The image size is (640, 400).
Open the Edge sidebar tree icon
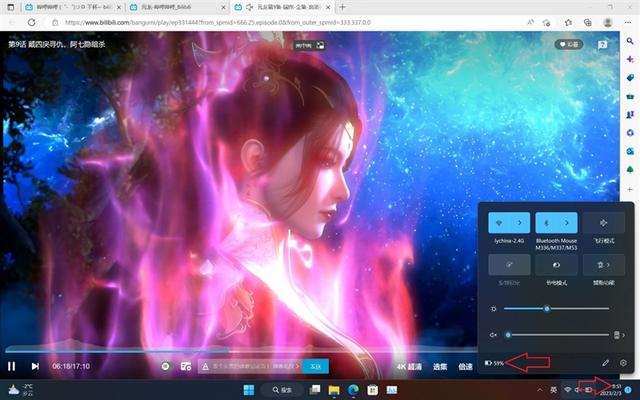[630, 169]
